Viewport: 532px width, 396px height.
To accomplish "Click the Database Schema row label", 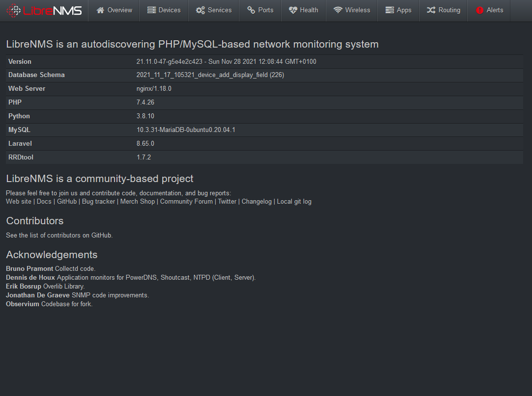I will (36, 75).
